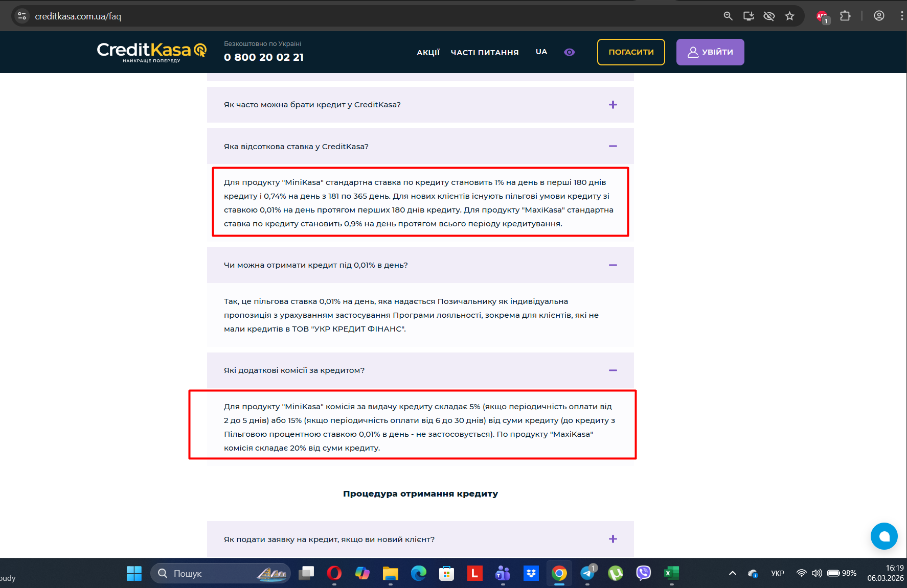
Task: Toggle the accessibility eye icon in site header
Action: click(x=569, y=52)
